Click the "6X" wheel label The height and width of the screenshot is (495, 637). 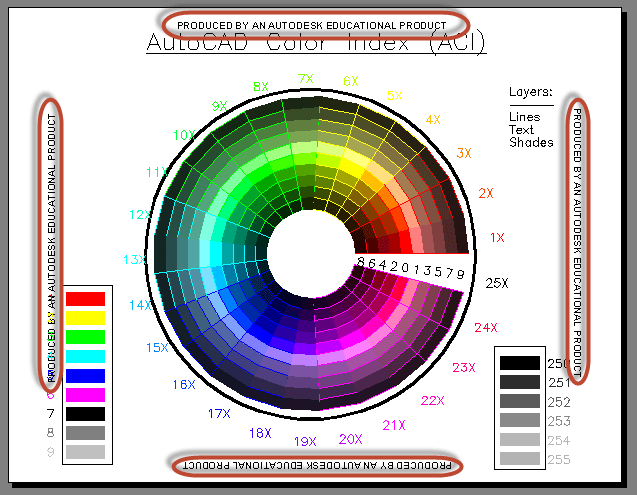pos(351,81)
